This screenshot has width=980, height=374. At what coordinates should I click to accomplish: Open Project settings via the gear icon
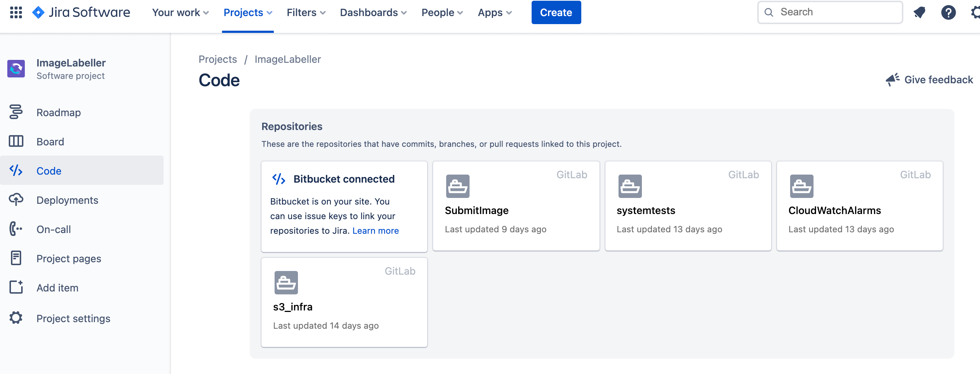(16, 318)
